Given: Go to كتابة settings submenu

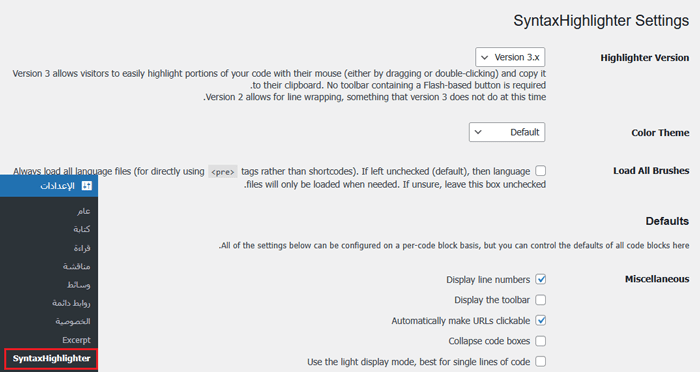Looking at the screenshot, I should point(82,229).
